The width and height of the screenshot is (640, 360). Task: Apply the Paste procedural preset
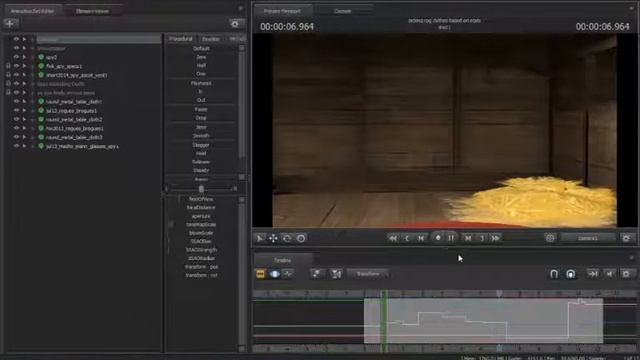(201, 109)
